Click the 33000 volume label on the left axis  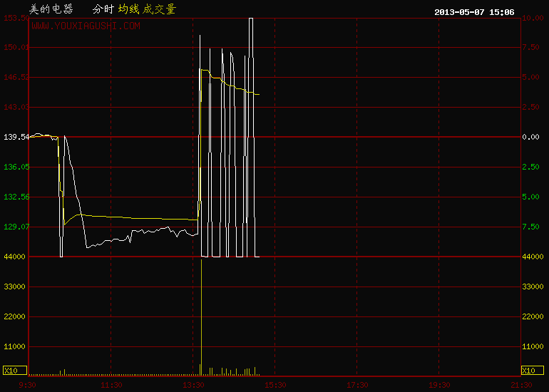(x=14, y=287)
